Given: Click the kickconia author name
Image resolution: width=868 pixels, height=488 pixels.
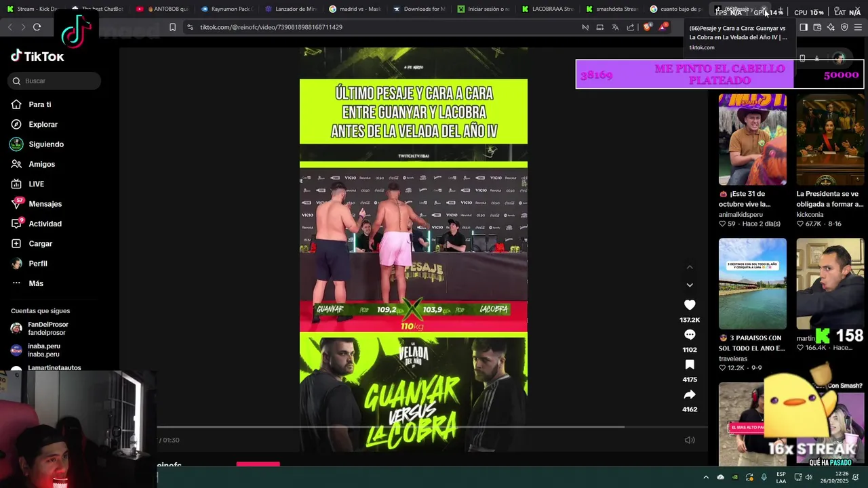Looking at the screenshot, I should (x=810, y=214).
